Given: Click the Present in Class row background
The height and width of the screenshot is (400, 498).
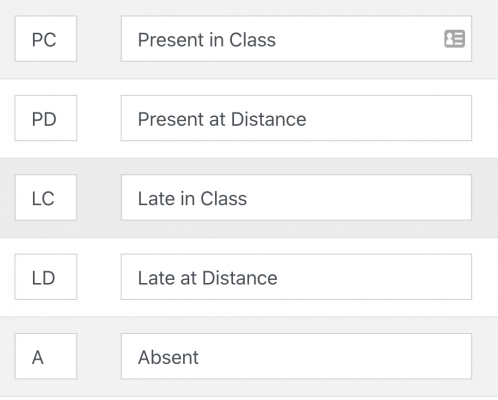Looking at the screenshot, I should (249, 39).
